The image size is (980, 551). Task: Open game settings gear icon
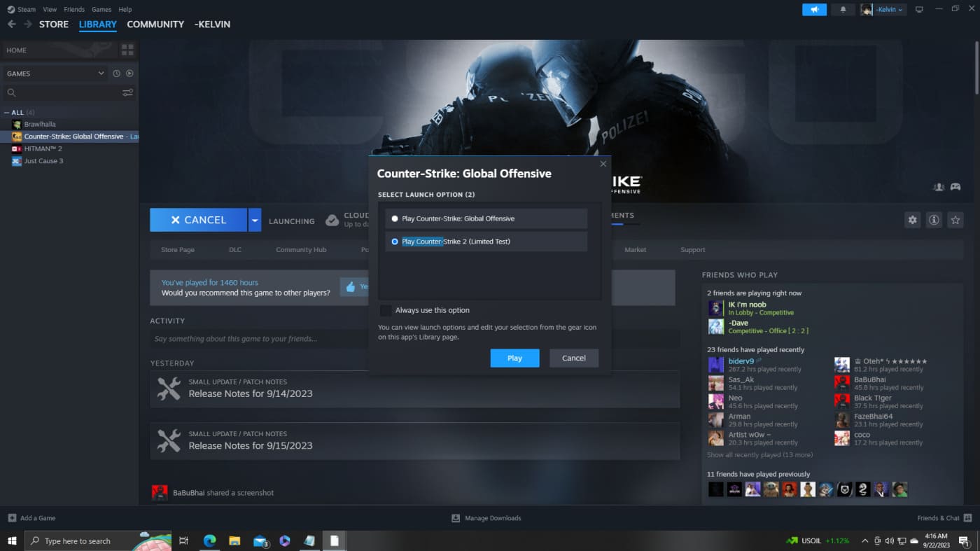[x=912, y=220]
